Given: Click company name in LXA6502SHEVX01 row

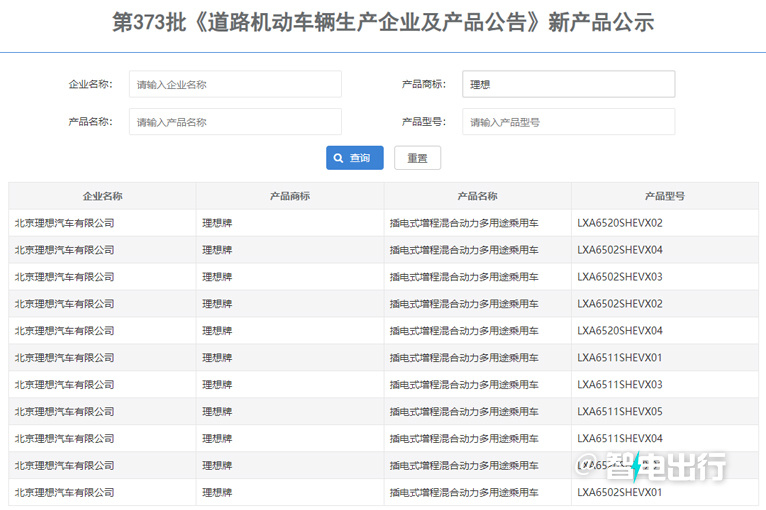Looking at the screenshot, I should click(64, 492).
